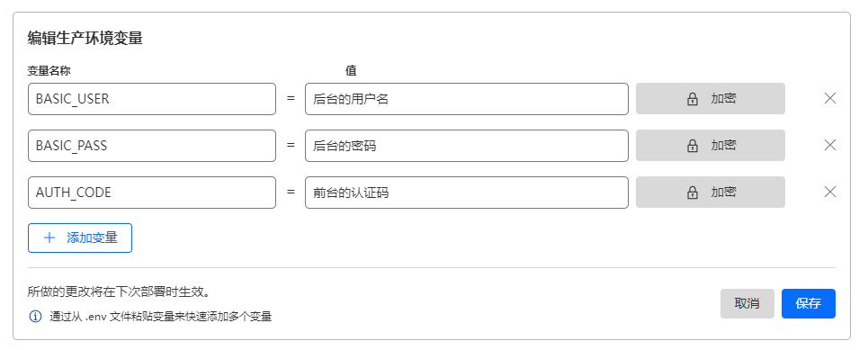Enable 加密 encryption for BASIC_USER value
Viewport: 868px width, 350px height.
pos(711,99)
